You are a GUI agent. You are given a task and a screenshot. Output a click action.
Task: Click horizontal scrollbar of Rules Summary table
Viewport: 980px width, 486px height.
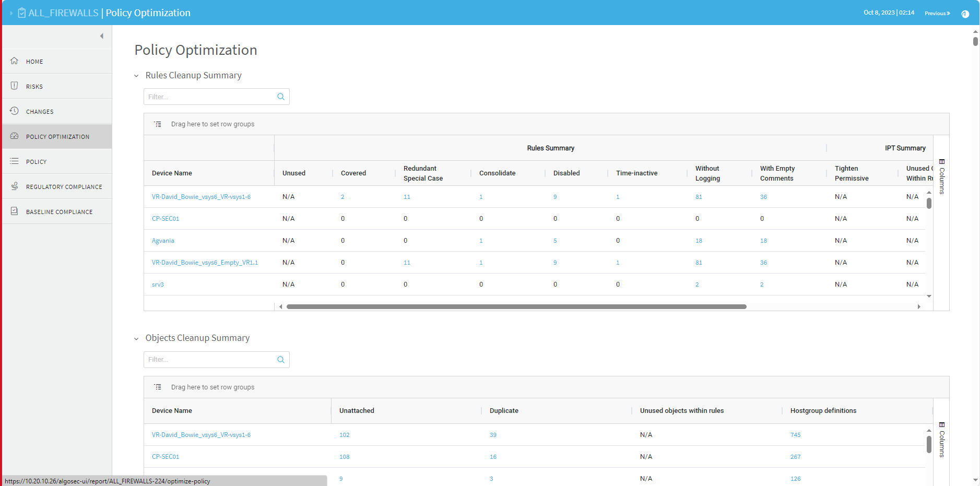click(x=516, y=307)
